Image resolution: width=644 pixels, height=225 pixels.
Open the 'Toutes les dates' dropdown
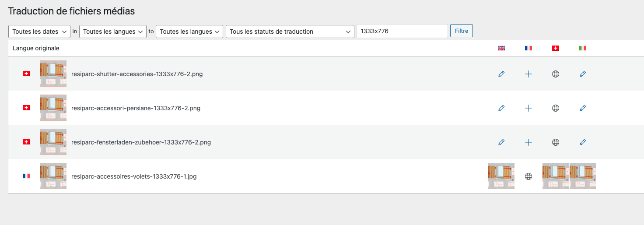39,32
